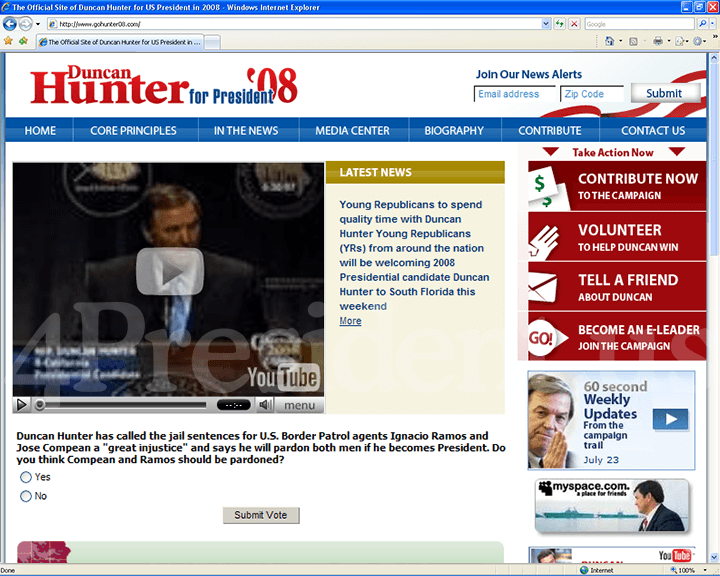Open the Page menu icon
Image resolution: width=720 pixels, height=576 pixels.
click(681, 41)
